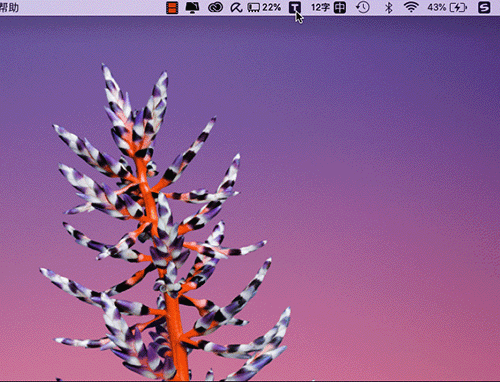Switch input source via the 中 icon

[x=340, y=8]
